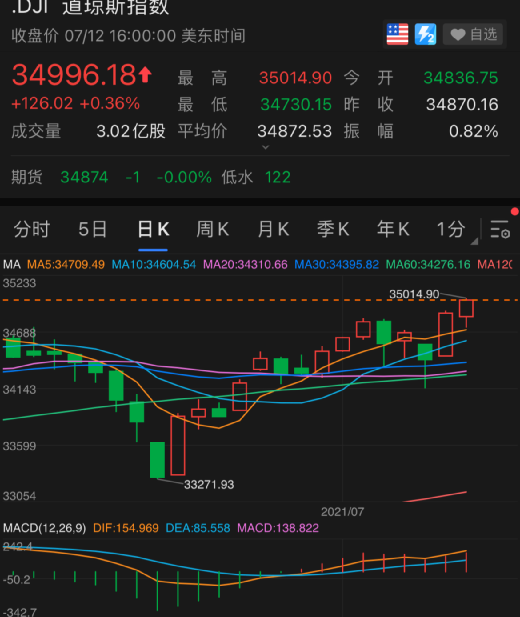The width and height of the screenshot is (520, 617).
Task: Tap DEA:85.558 value
Action: point(198,528)
